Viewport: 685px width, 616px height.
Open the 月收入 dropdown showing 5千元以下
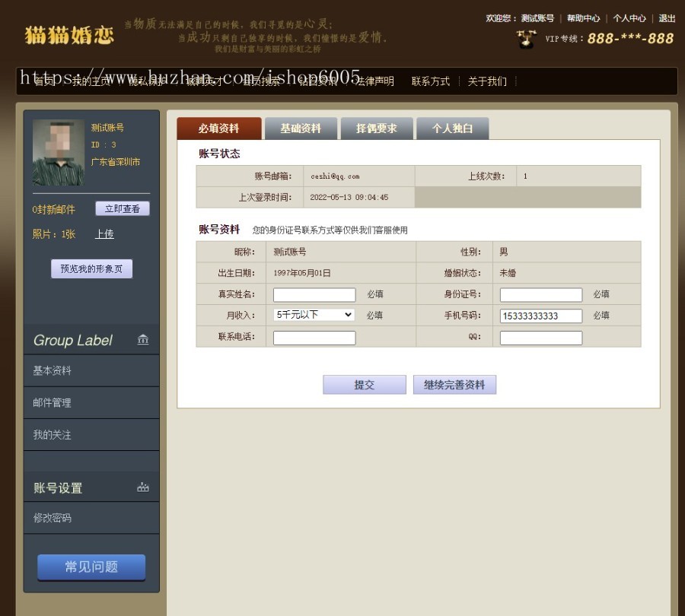(314, 315)
